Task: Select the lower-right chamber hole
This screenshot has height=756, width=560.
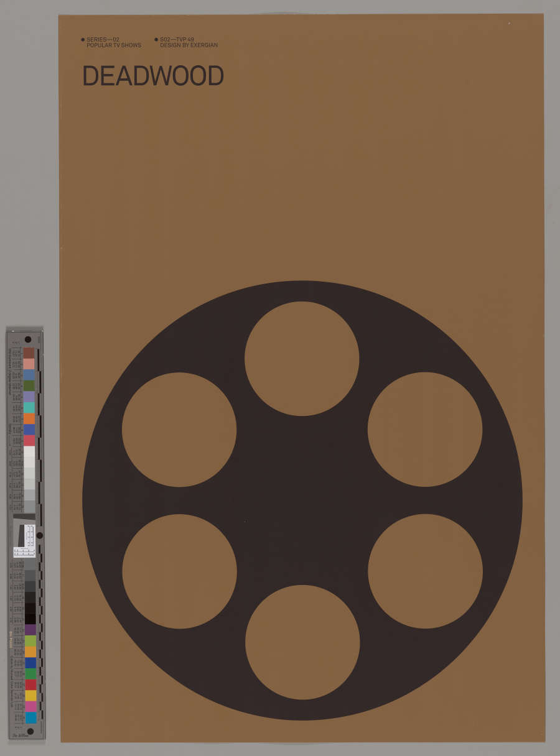Action: click(425, 571)
